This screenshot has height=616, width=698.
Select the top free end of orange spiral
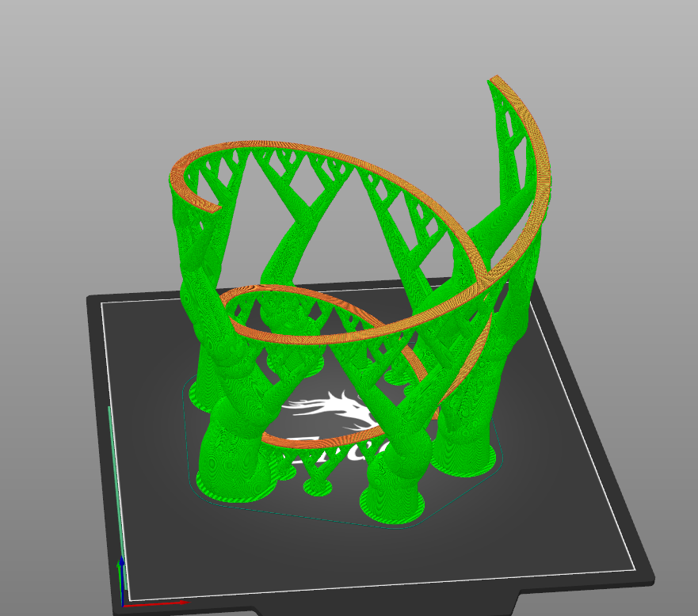pyautogui.click(x=496, y=80)
